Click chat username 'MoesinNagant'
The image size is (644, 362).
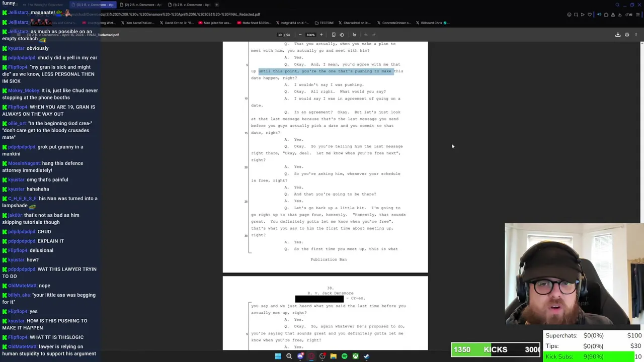(x=24, y=163)
